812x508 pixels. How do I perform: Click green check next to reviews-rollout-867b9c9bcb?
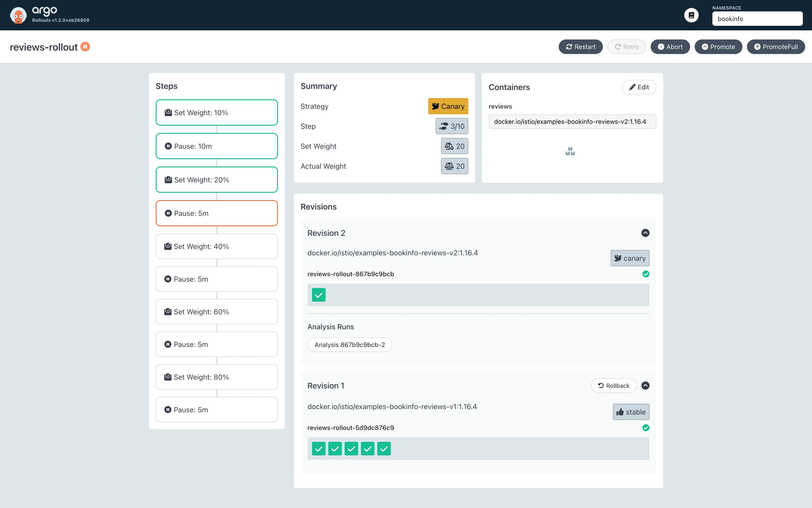pyautogui.click(x=645, y=274)
